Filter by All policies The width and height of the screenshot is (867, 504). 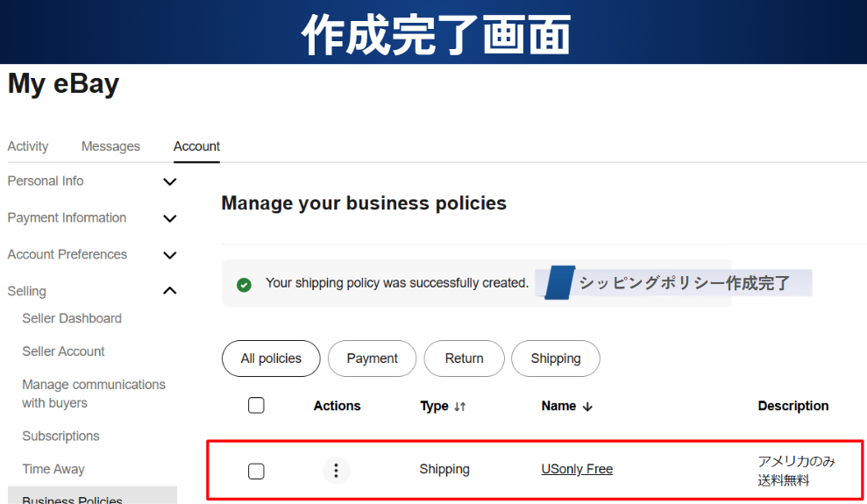[271, 358]
